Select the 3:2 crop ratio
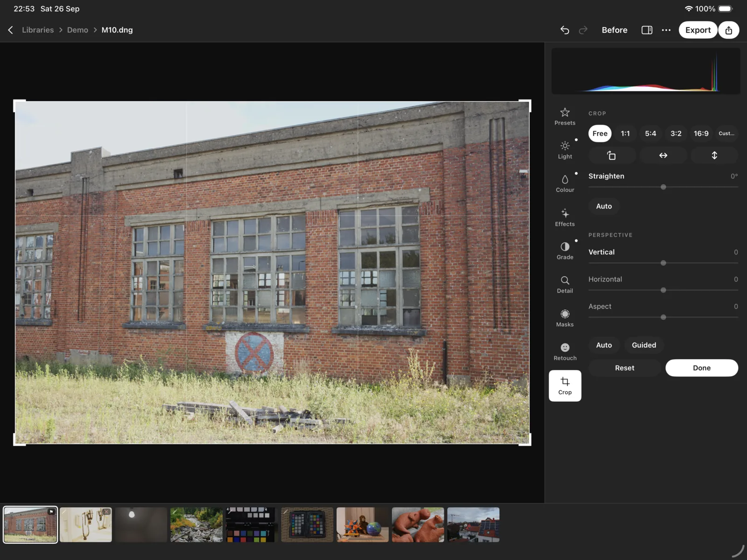Image resolution: width=747 pixels, height=560 pixels. pos(676,133)
